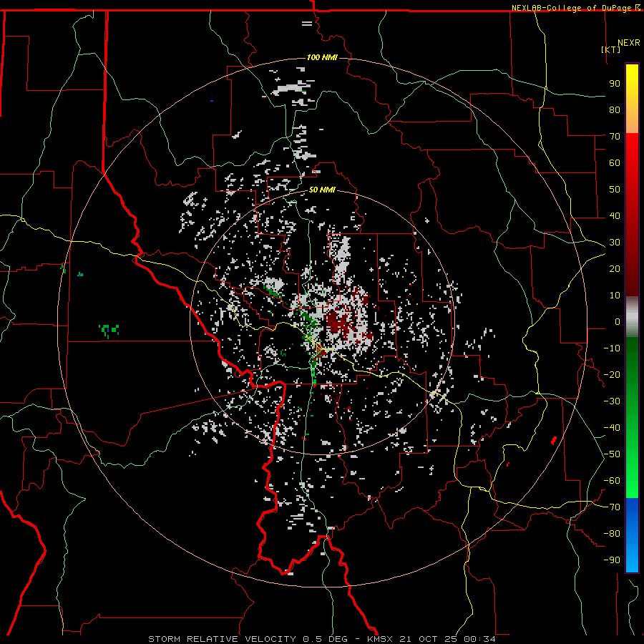Click the -40 scale value
The image size is (644, 644).
click(x=612, y=428)
